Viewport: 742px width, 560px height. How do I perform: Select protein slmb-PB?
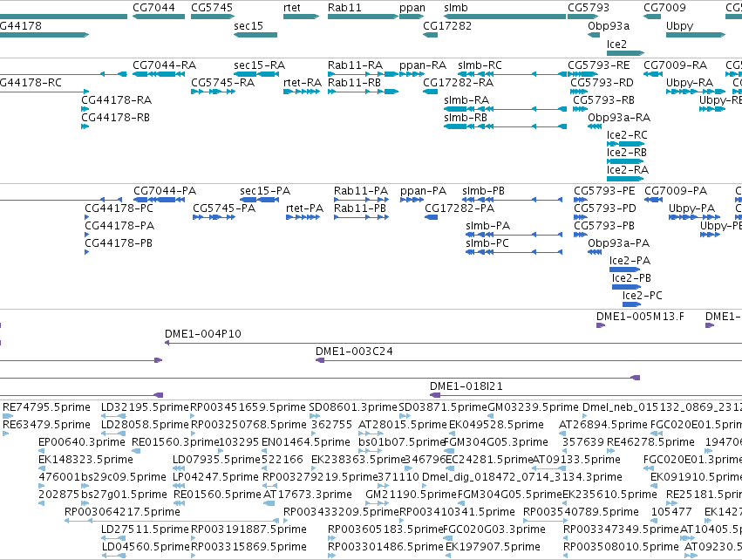pos(484,191)
